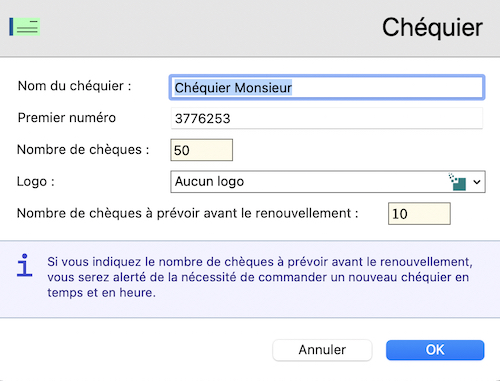Select the Nombre de chèques field showing 50
The width and height of the screenshot is (500, 381).
point(202,150)
